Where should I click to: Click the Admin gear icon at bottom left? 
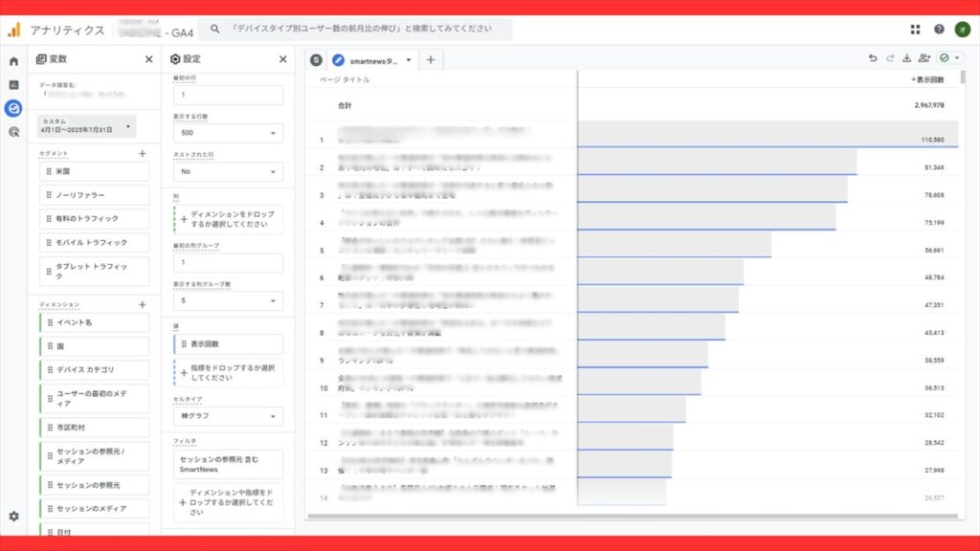13,516
